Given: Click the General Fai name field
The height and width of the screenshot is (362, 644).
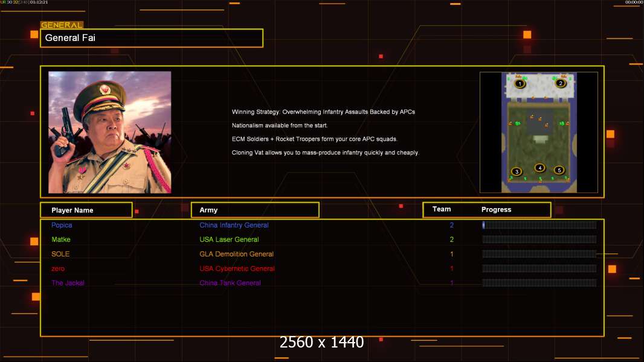Looking at the screenshot, I should pos(152,38).
